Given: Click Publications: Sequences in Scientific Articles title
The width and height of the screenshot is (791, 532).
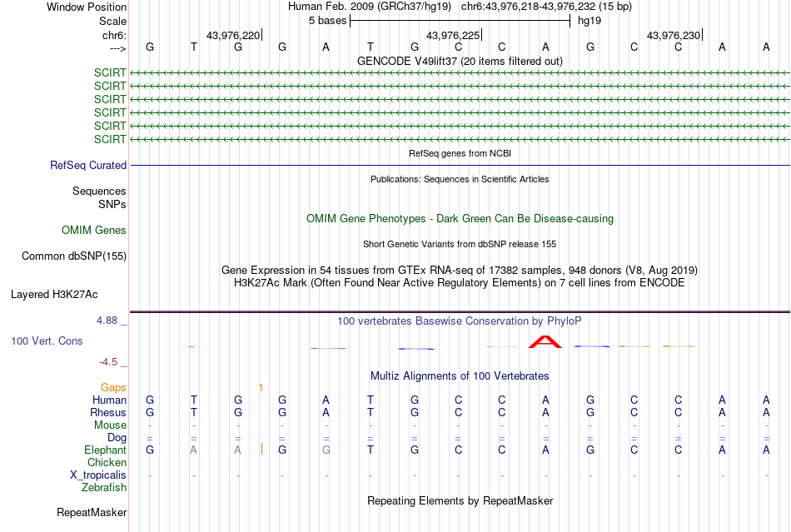Looking at the screenshot, I should click(460, 179).
